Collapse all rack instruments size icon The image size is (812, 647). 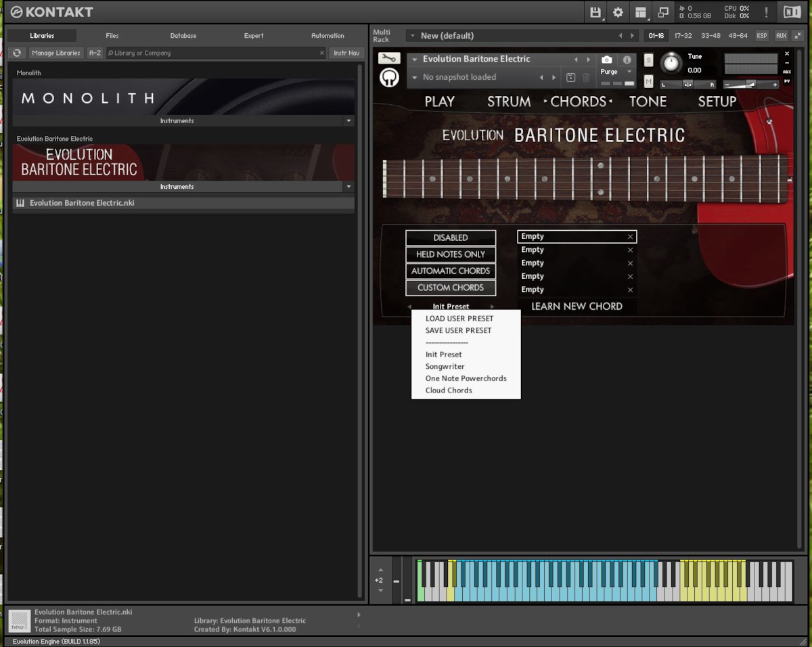798,35
